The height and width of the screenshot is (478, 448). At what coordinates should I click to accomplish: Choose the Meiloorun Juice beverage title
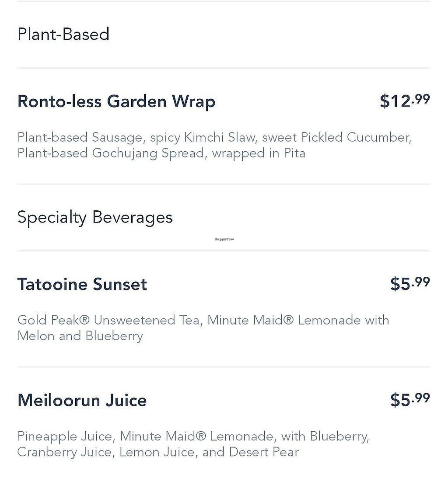coord(82,401)
